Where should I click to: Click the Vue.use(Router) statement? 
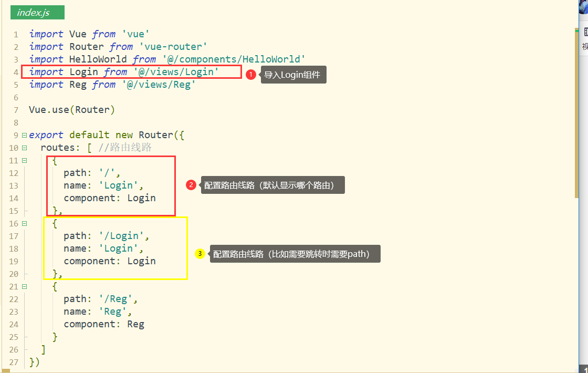71,110
